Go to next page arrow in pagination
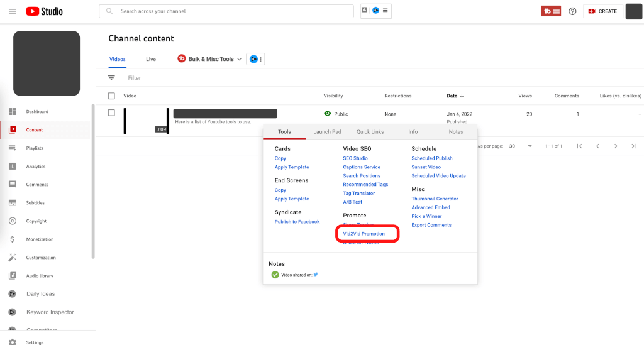644x345 pixels. point(616,146)
